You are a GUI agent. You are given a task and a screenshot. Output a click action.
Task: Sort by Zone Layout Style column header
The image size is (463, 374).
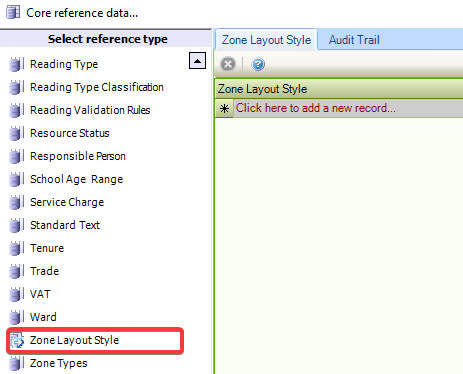click(339, 89)
